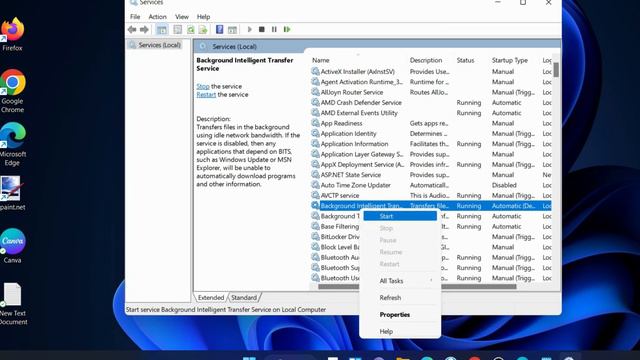Screen dimensions: 640x360
Task: Click the vertical scrollbar thumb of services list
Action: (556, 69)
